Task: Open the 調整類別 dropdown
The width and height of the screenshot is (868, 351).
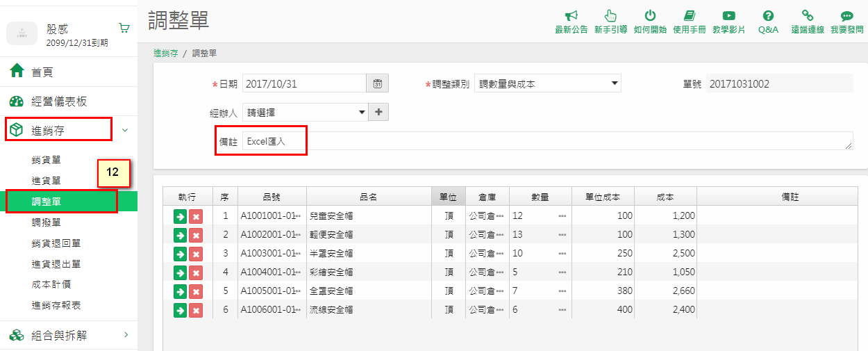Action: coord(547,83)
